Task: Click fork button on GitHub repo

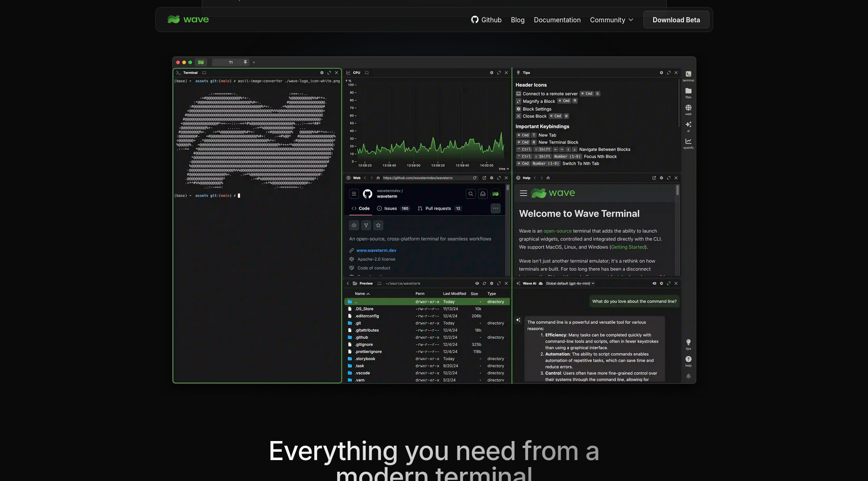Action: (x=366, y=225)
